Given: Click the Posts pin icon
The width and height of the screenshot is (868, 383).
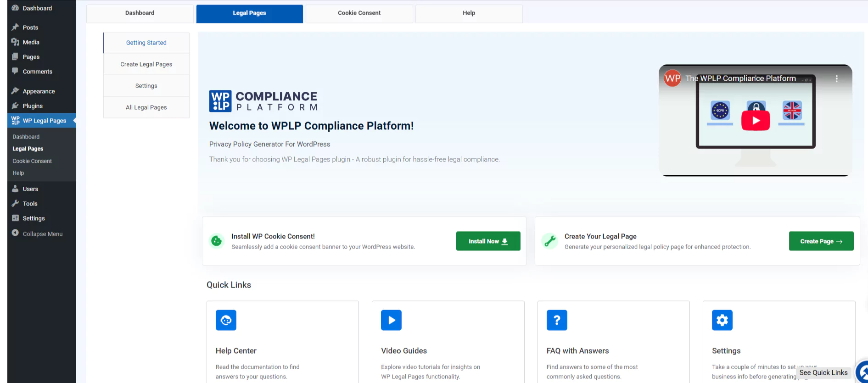Looking at the screenshot, I should (15, 27).
